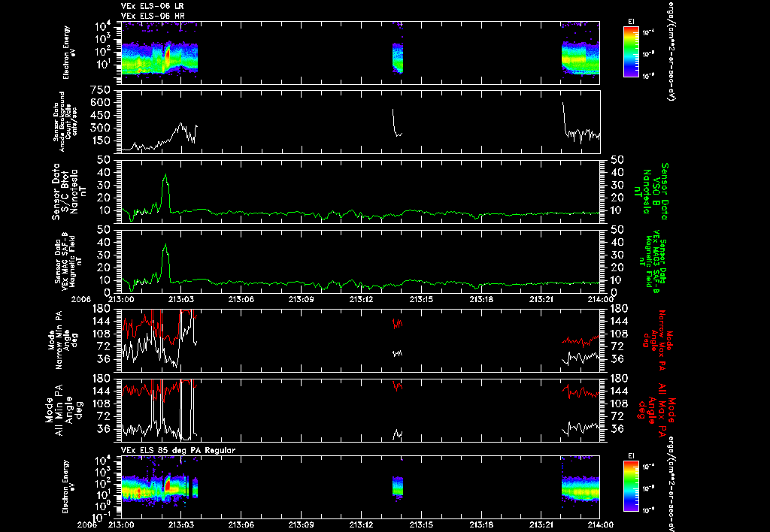Click the '600' tick on count rate axis

[100, 103]
